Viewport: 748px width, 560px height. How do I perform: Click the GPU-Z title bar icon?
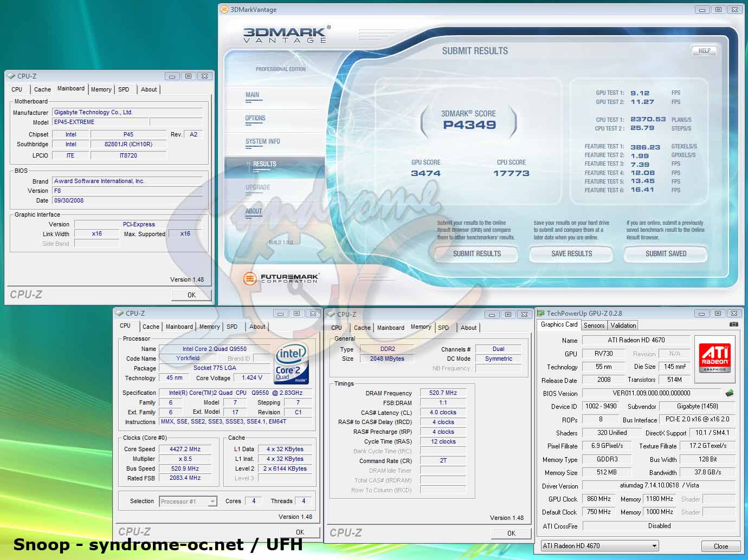coord(540,313)
